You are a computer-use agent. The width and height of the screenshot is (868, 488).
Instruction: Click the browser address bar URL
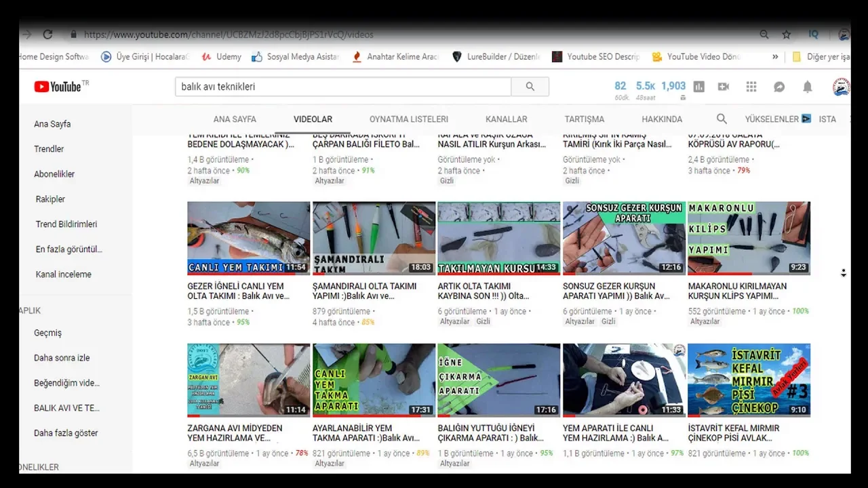pos(229,35)
